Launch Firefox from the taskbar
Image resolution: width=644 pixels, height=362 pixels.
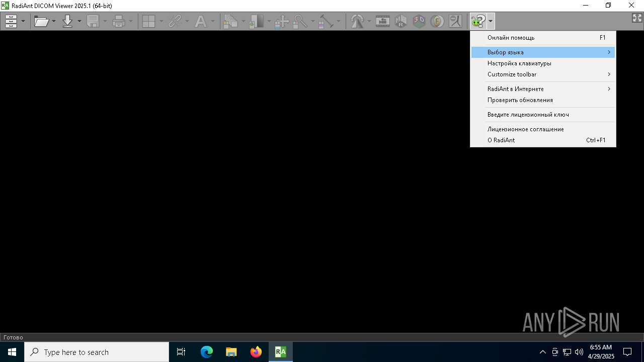tap(256, 352)
